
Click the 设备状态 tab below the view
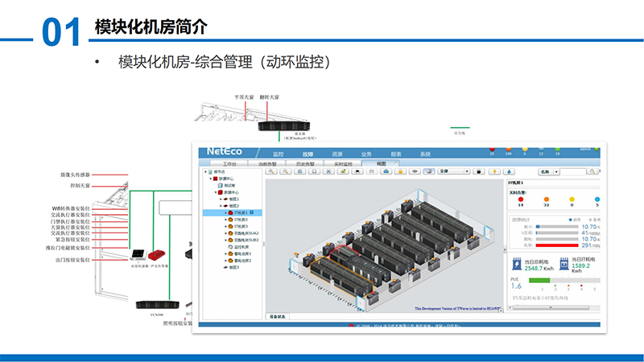[x=278, y=317]
